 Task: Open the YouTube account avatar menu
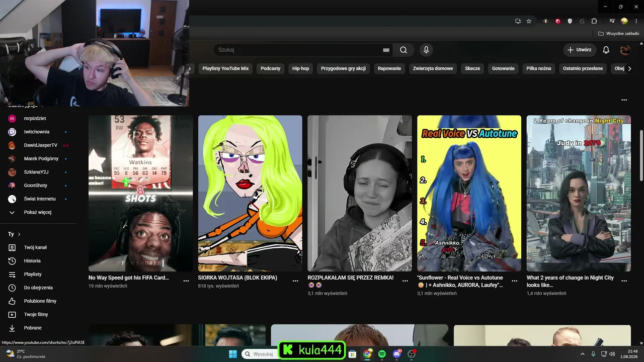point(625,50)
